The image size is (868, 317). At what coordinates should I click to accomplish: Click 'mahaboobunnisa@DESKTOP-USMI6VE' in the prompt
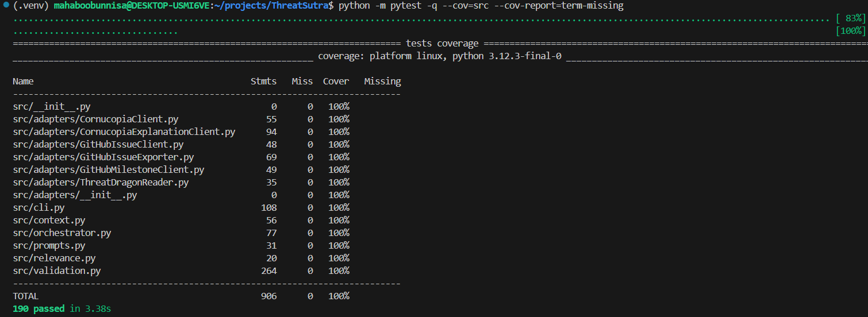(132, 6)
